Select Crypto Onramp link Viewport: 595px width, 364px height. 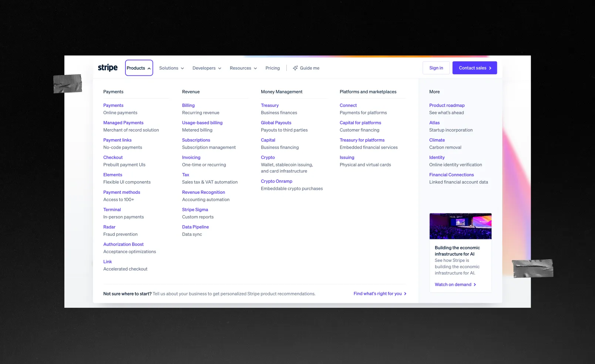click(x=276, y=181)
